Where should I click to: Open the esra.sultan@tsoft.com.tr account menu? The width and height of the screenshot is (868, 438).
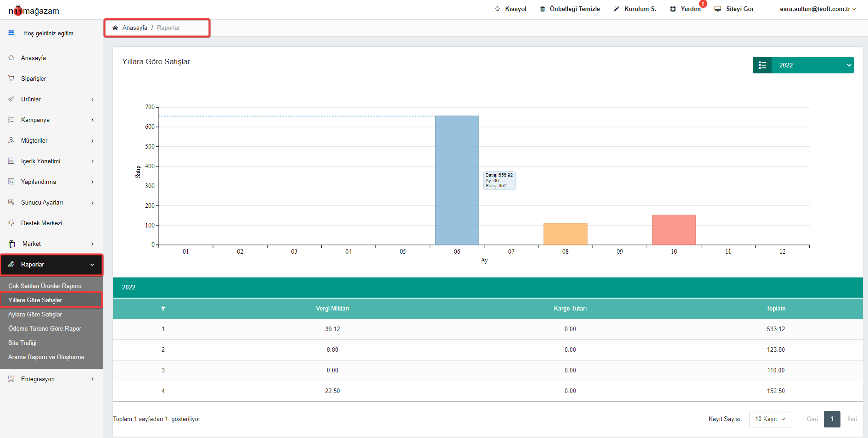point(818,9)
